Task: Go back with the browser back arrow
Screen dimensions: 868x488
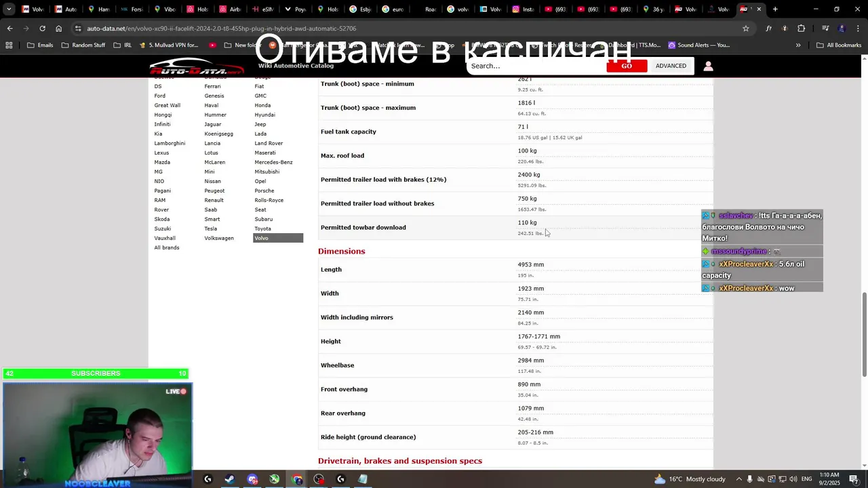Action: coord(9,28)
